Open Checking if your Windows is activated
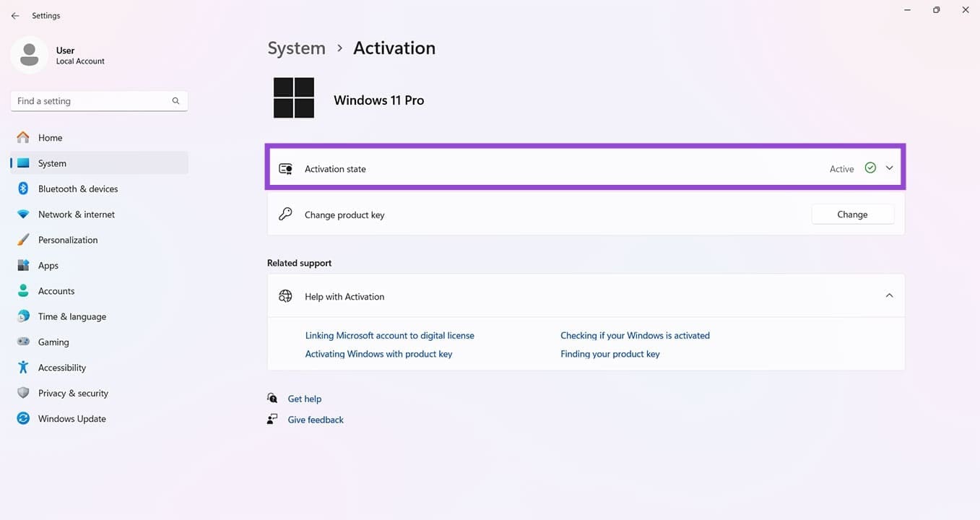The width and height of the screenshot is (980, 520). click(635, 335)
